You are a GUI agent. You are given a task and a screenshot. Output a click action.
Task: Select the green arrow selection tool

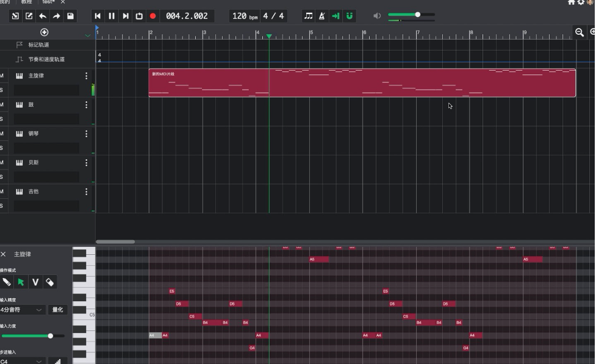(21, 282)
